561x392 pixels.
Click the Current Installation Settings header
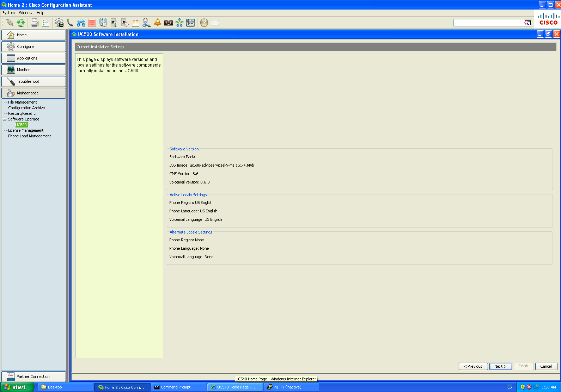click(316, 47)
